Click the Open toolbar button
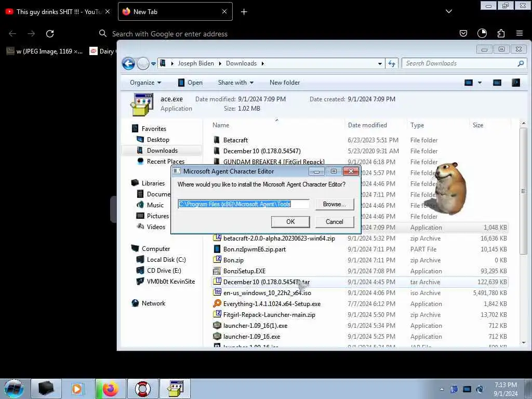532x399 pixels. [x=190, y=83]
